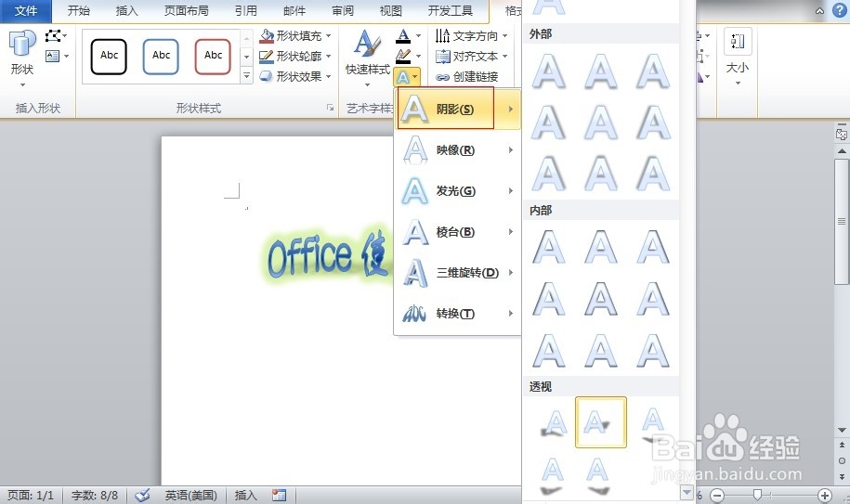Open the 三维旋转(D) submenu

pos(458,272)
